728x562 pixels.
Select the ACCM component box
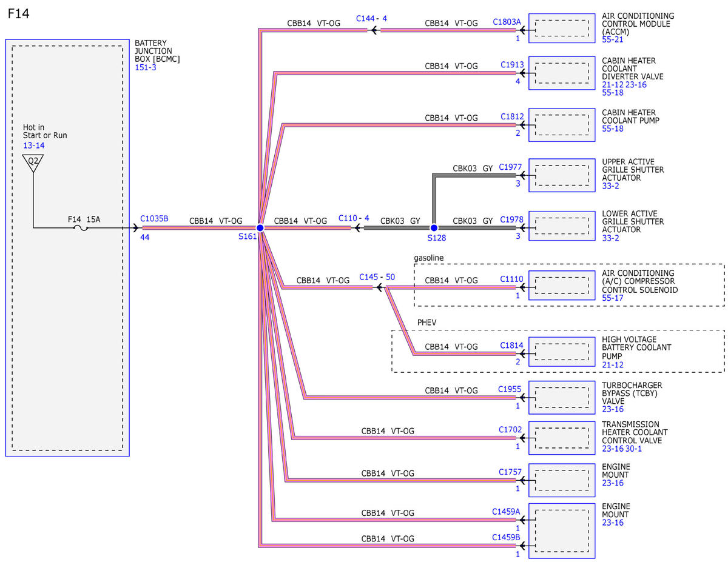[x=562, y=28]
